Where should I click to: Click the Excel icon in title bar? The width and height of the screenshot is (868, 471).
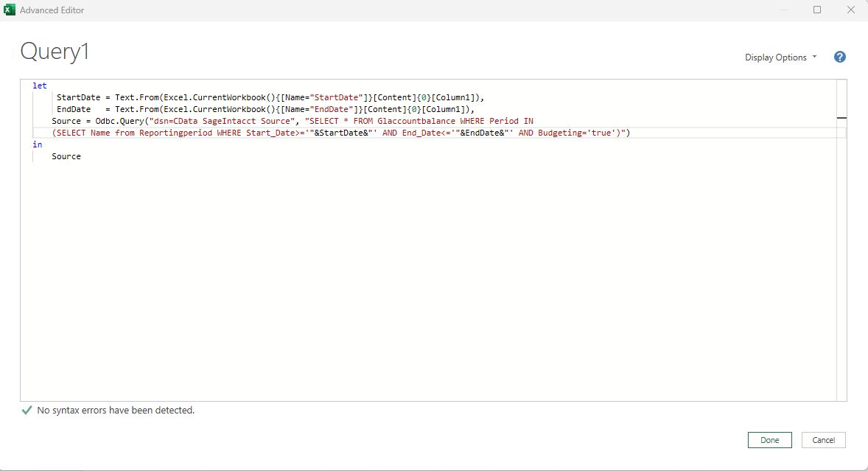pyautogui.click(x=10, y=10)
